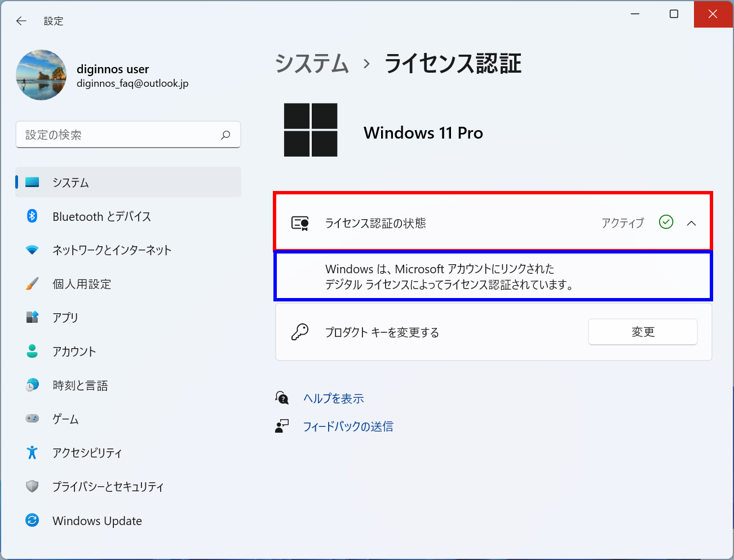Select ゲーム in the sidebar
734x560 pixels.
point(129,419)
